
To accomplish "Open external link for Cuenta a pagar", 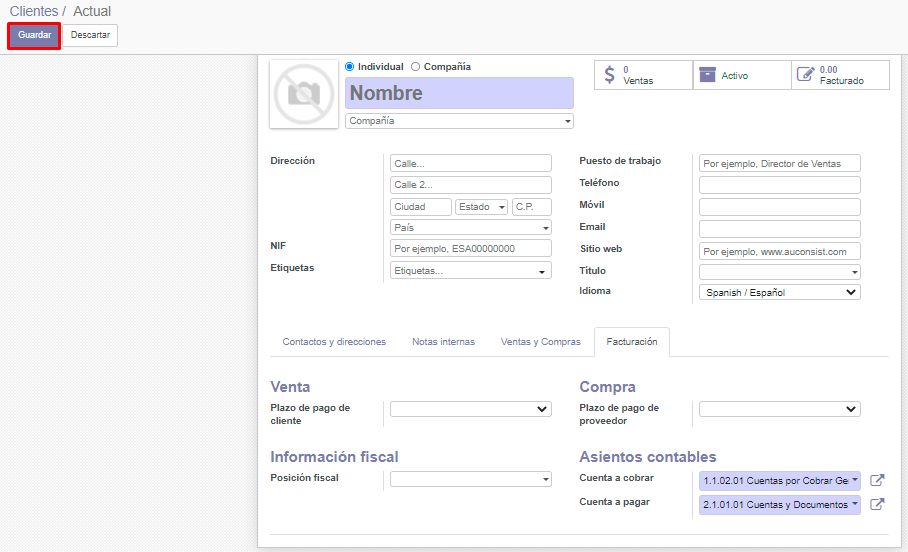I will point(877,505).
